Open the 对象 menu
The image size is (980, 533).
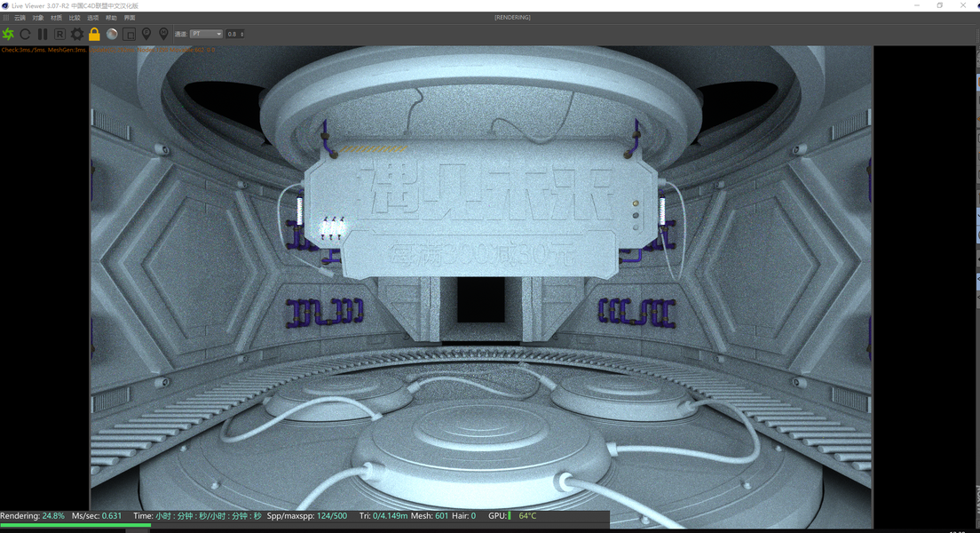coord(38,18)
